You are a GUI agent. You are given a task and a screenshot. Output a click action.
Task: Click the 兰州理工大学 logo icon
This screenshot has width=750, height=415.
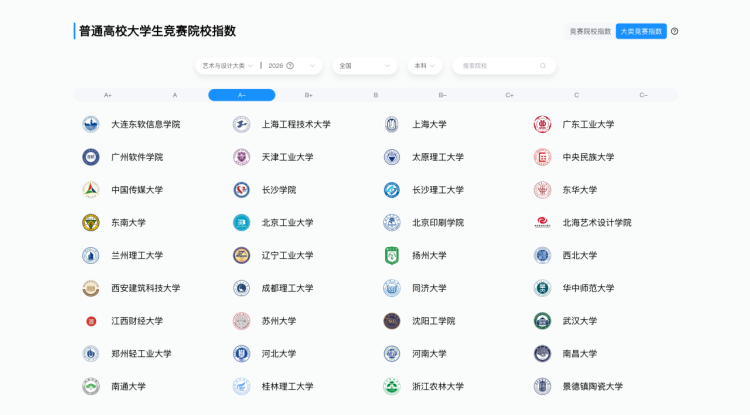point(90,255)
